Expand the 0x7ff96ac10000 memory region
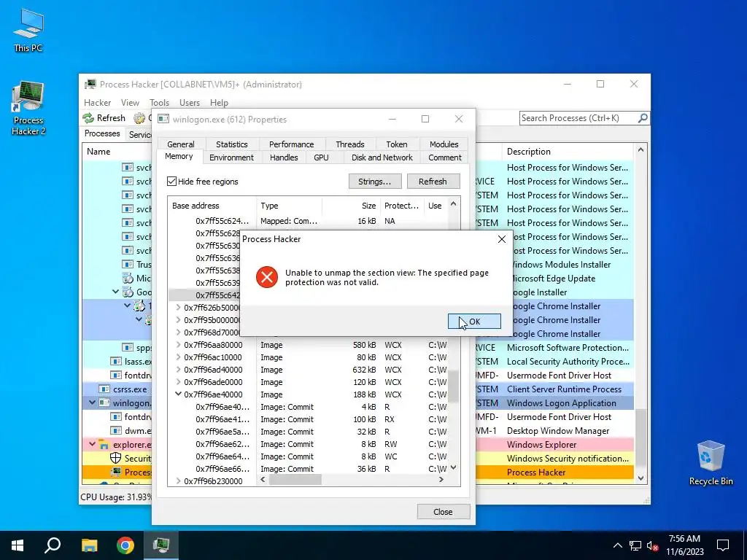The height and width of the screenshot is (560, 747). (178, 357)
